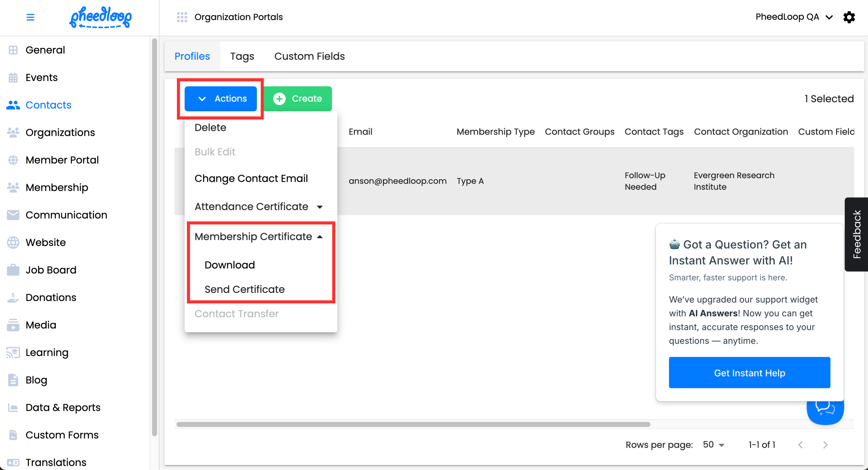Choose Download under Membership Certificate
Image resolution: width=868 pixels, height=470 pixels.
[x=230, y=265]
